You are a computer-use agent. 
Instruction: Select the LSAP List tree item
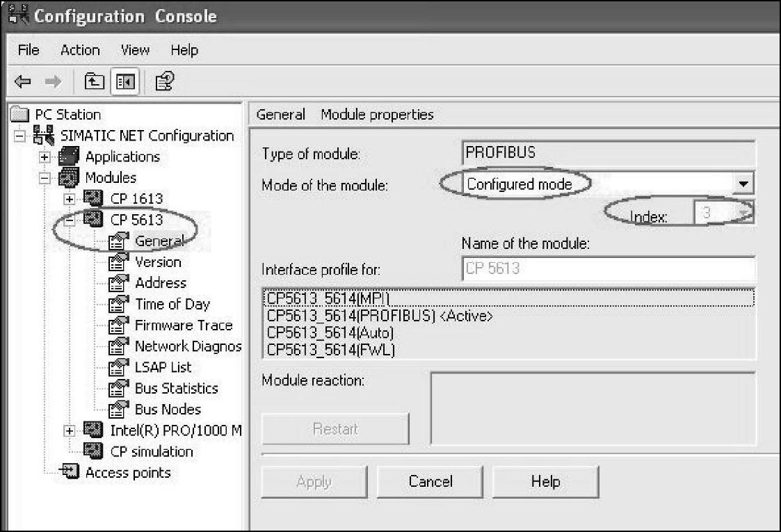(163, 367)
